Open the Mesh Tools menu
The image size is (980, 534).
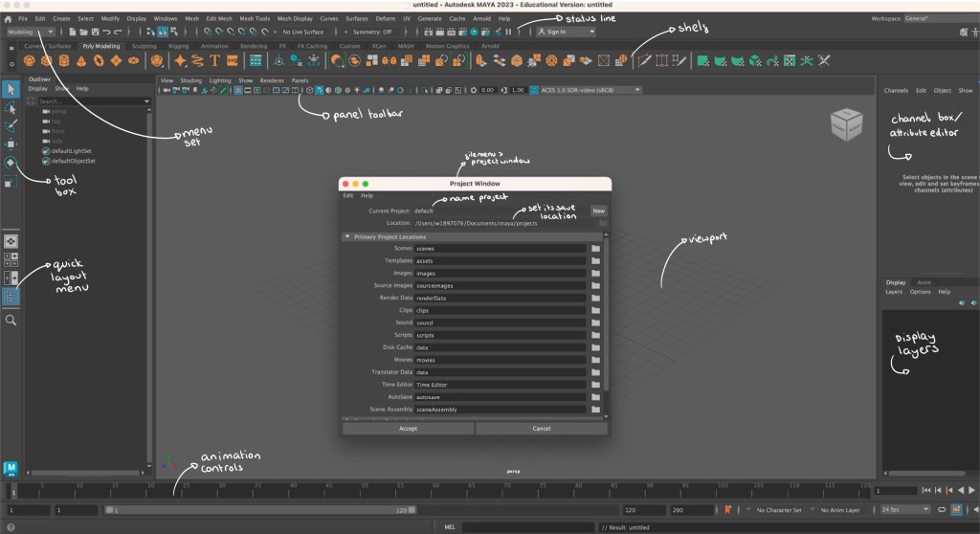[x=254, y=18]
